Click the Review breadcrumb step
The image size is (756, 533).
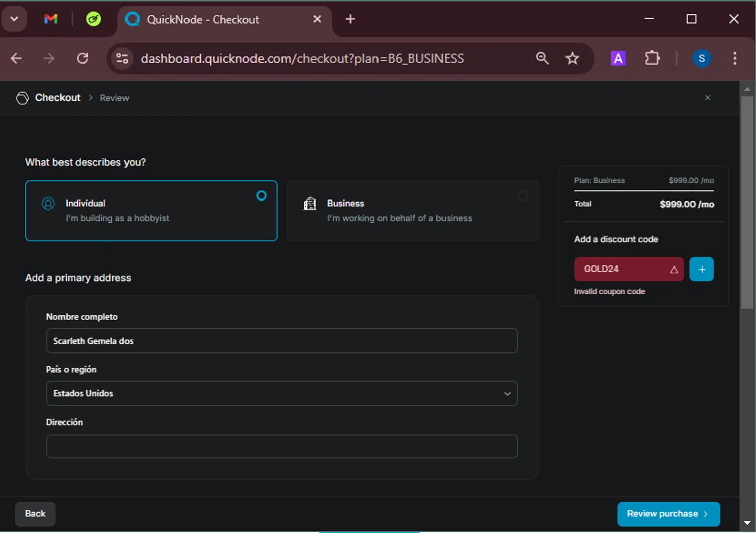tap(114, 98)
